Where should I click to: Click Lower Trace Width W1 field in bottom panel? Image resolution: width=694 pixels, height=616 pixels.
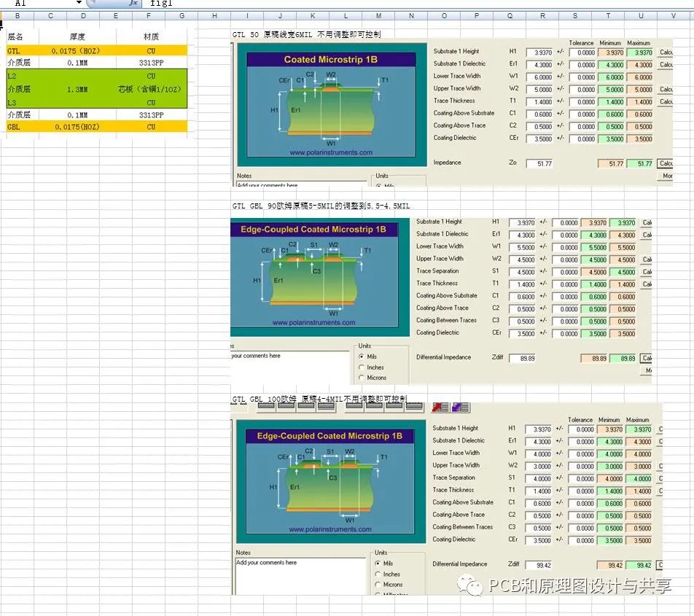pyautogui.click(x=539, y=454)
